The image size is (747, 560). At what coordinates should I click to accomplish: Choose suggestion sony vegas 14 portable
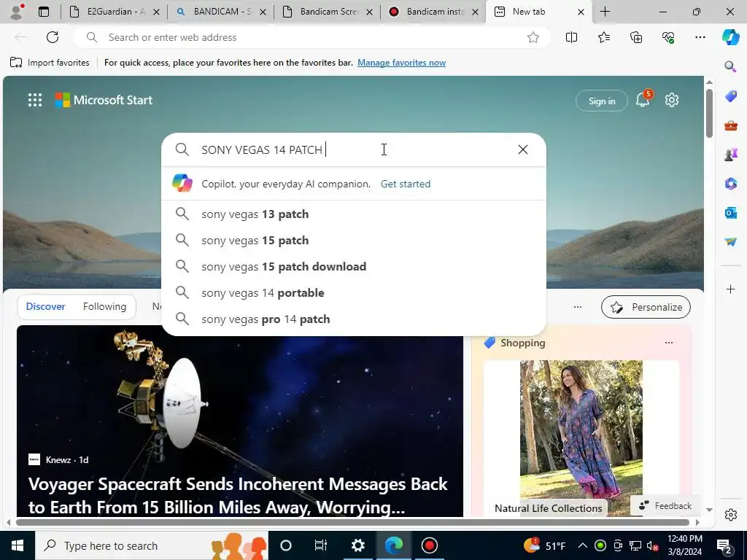tap(354, 293)
